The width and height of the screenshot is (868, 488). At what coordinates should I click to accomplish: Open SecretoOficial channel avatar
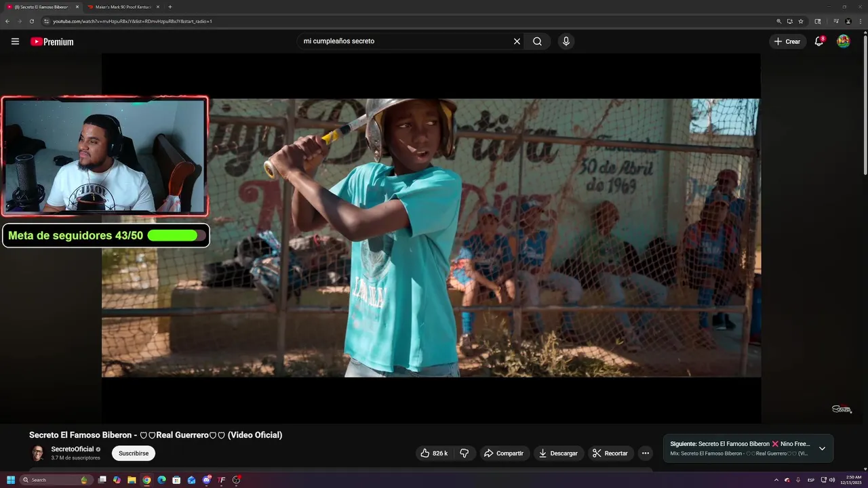(38, 453)
